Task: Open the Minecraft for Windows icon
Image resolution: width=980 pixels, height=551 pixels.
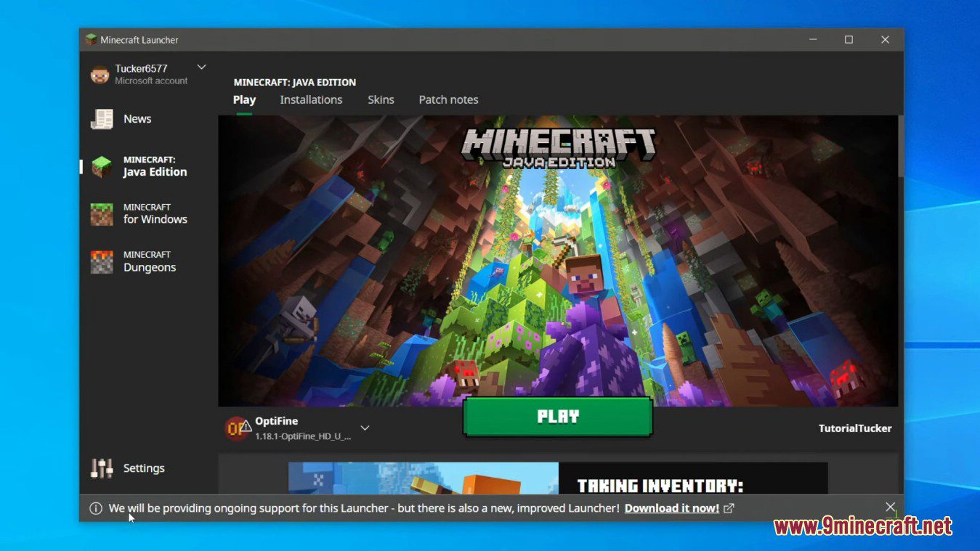Action: tap(102, 214)
